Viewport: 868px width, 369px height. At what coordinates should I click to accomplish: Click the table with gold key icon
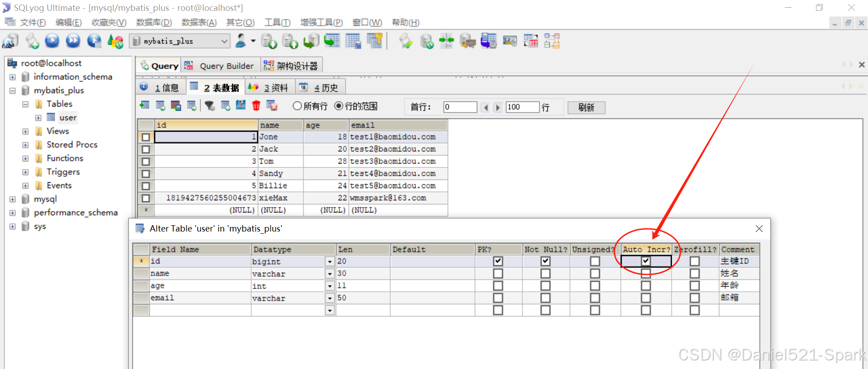click(375, 41)
